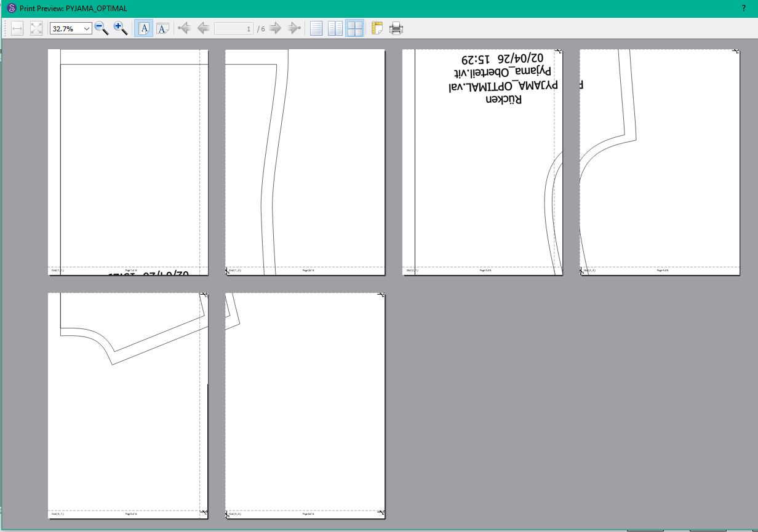The height and width of the screenshot is (532, 758).
Task: Click the Fit page icon
Action: click(36, 28)
